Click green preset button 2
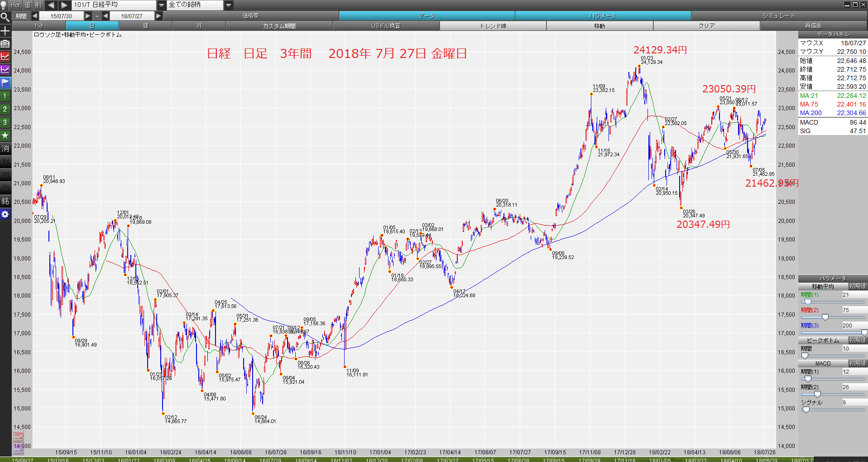Image resolution: width=868 pixels, height=462 pixels. [5, 109]
